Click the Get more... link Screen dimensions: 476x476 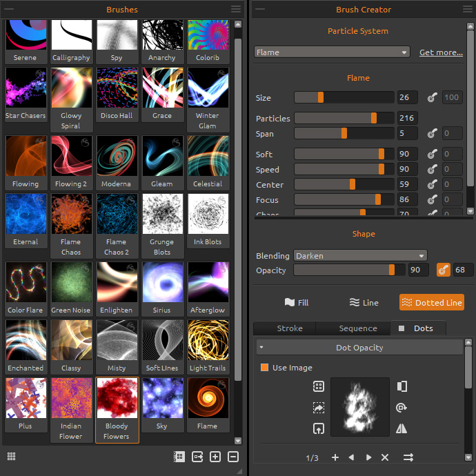pos(441,52)
